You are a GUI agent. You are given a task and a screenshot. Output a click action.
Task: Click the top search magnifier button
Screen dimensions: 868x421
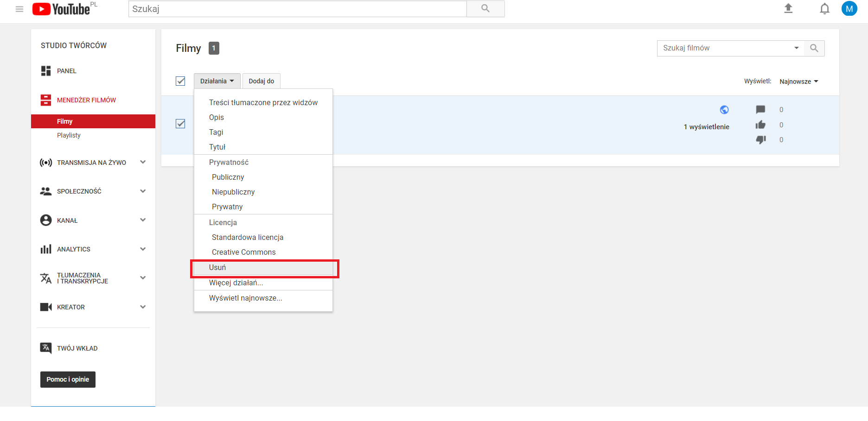(x=485, y=9)
